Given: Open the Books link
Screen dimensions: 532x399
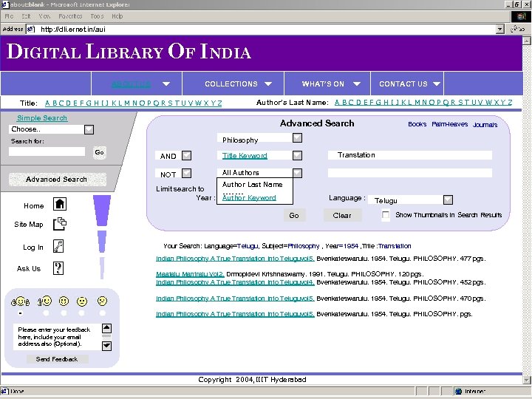Looking at the screenshot, I should click(x=417, y=124).
